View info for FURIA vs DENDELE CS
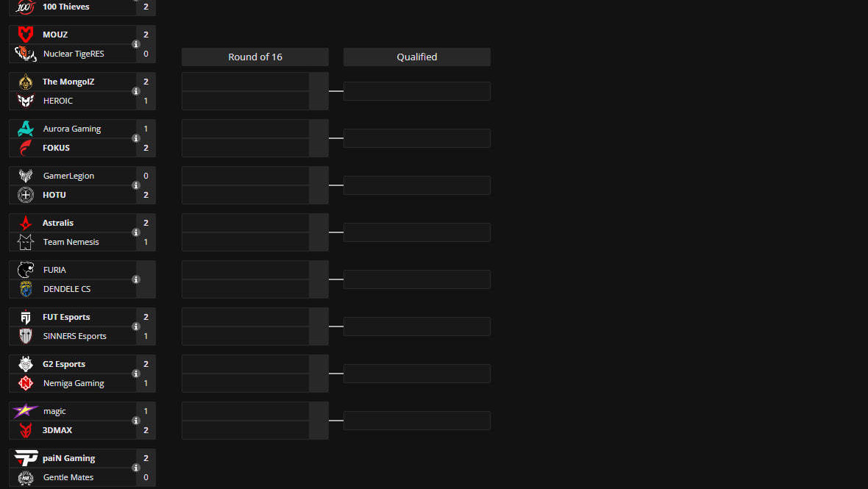The height and width of the screenshot is (489, 868). click(135, 279)
